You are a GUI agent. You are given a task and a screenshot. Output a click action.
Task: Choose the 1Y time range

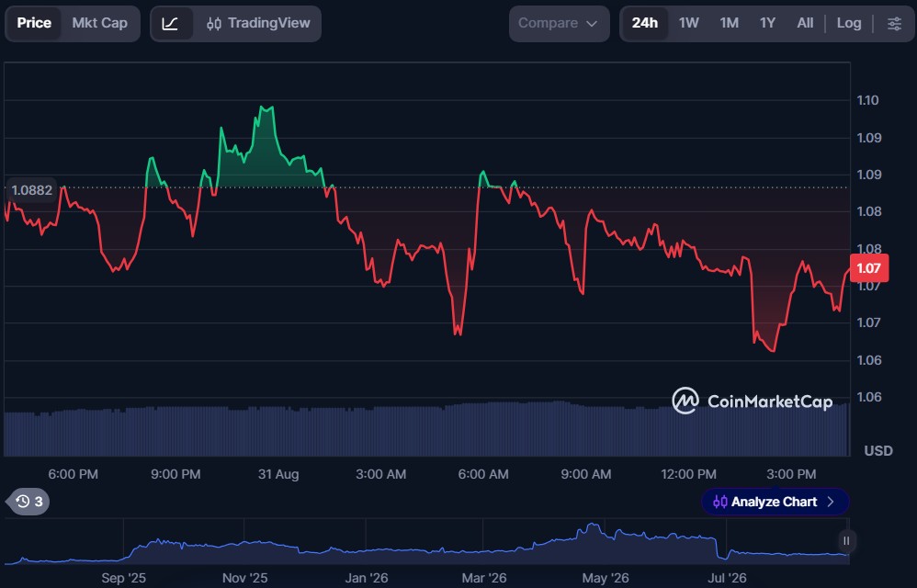[767, 23]
